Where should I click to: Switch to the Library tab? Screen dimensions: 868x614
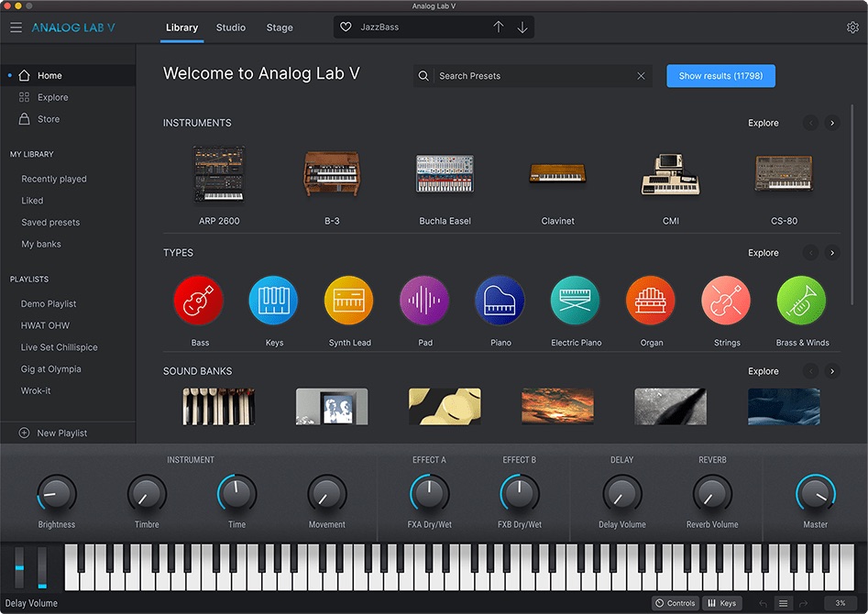(x=181, y=27)
